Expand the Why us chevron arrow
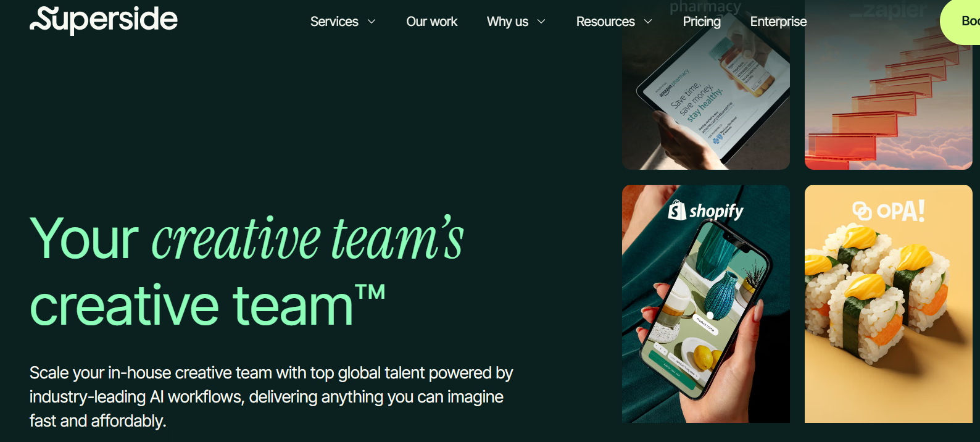 [541, 22]
